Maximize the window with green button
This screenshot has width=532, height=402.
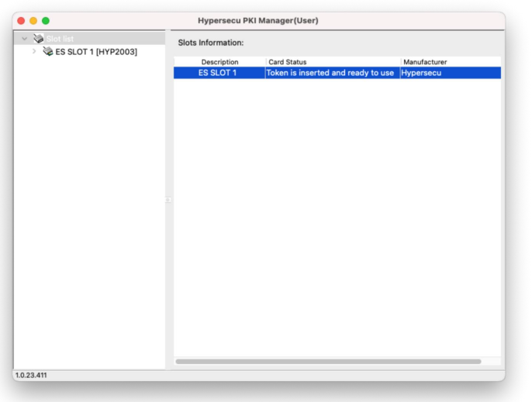coord(46,21)
